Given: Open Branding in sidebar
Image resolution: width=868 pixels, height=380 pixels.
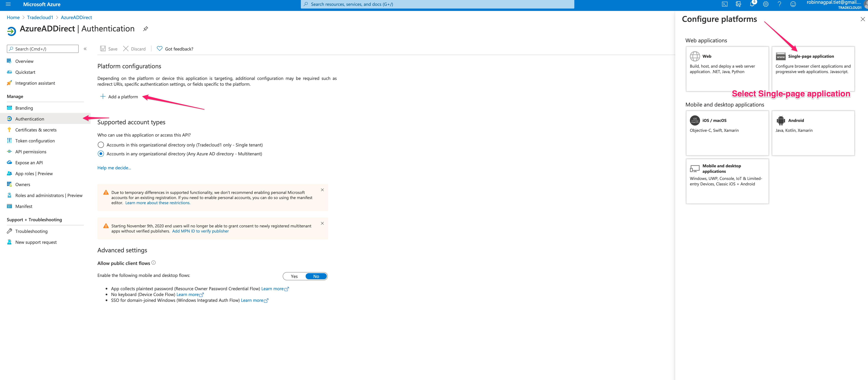Looking at the screenshot, I should (x=24, y=108).
